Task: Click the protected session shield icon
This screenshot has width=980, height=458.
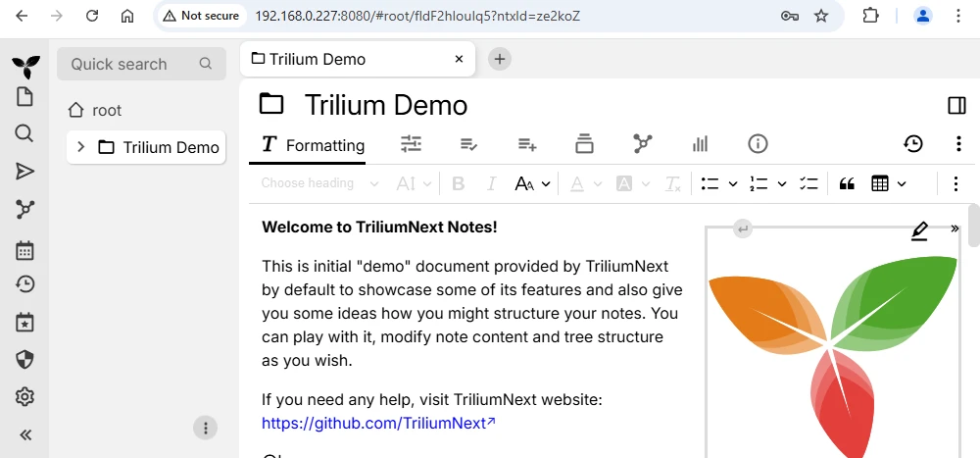Action: (24, 360)
